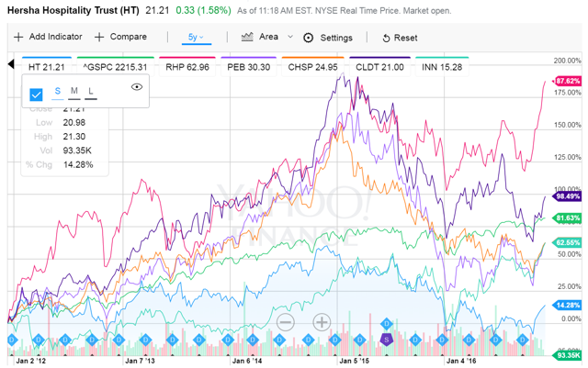Click the 25.00% axis label
This screenshot has height=368, width=588.
(x=569, y=286)
